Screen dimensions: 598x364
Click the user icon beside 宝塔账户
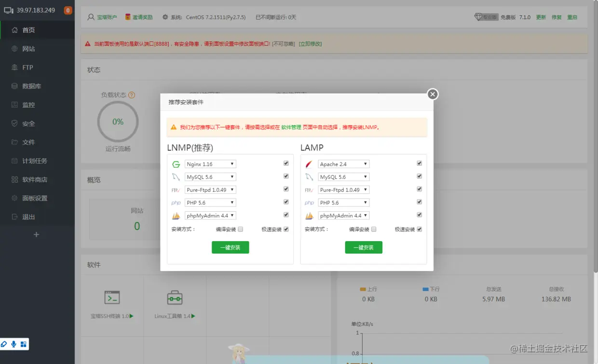pos(91,17)
